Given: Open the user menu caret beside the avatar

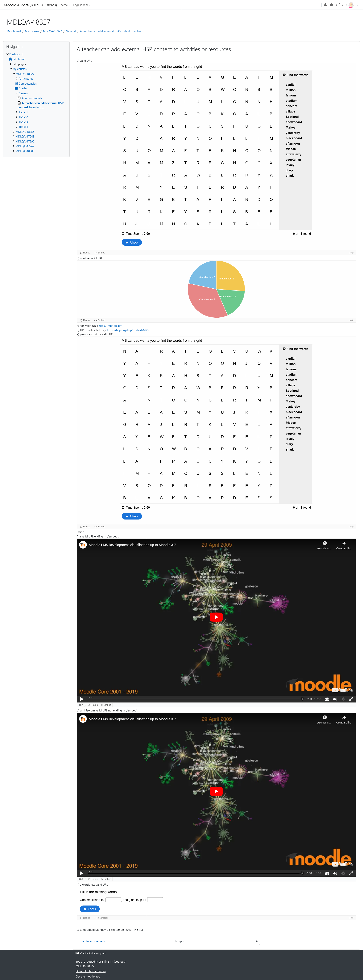Looking at the screenshot, I should tap(357, 5).
